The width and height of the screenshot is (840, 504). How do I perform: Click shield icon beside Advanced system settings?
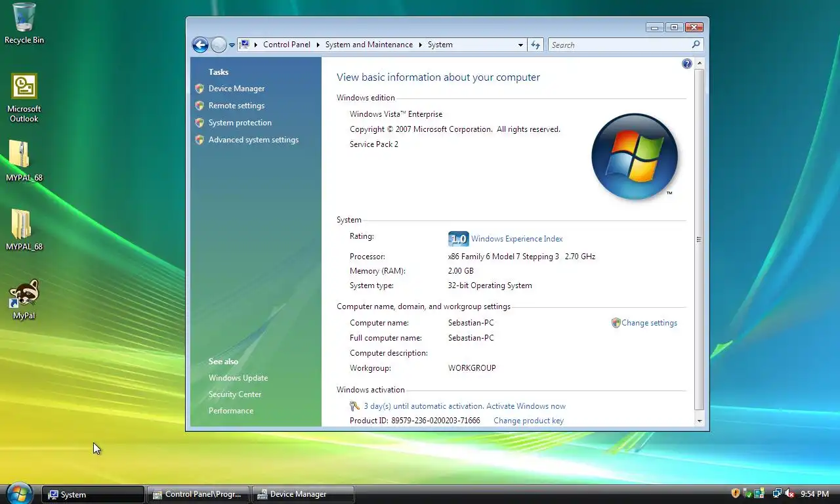[199, 140]
